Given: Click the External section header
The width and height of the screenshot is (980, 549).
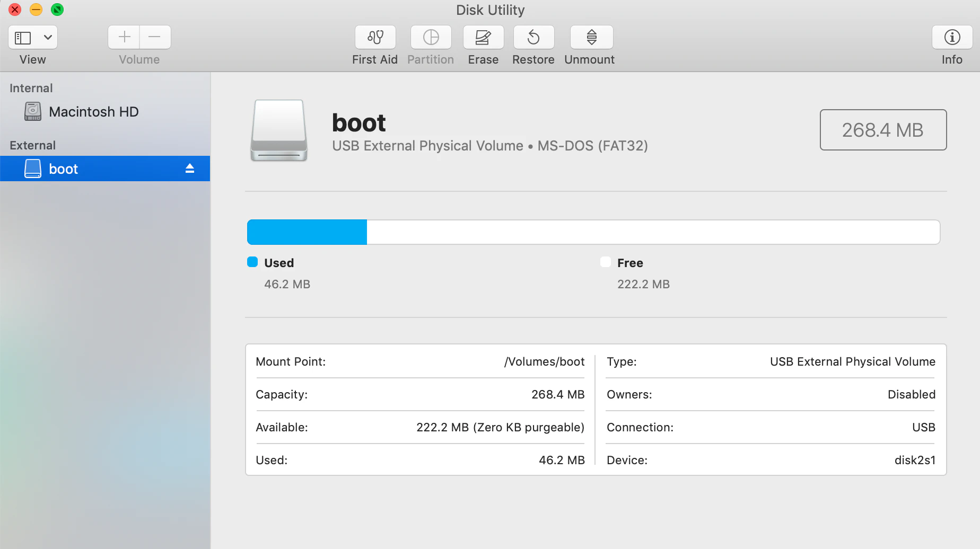Looking at the screenshot, I should coord(32,145).
